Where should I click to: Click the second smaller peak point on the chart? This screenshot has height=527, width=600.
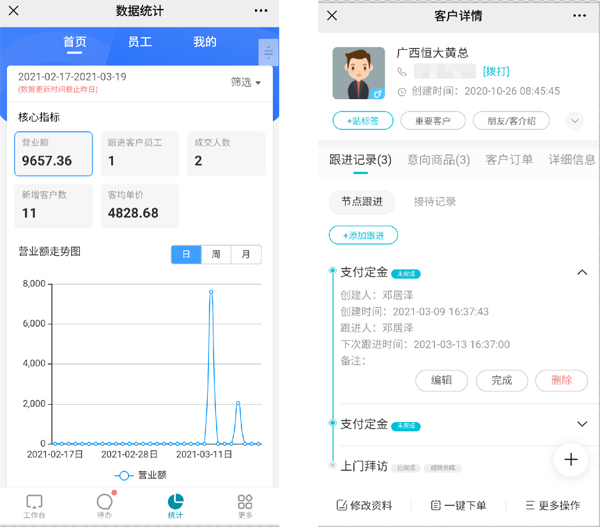click(238, 403)
